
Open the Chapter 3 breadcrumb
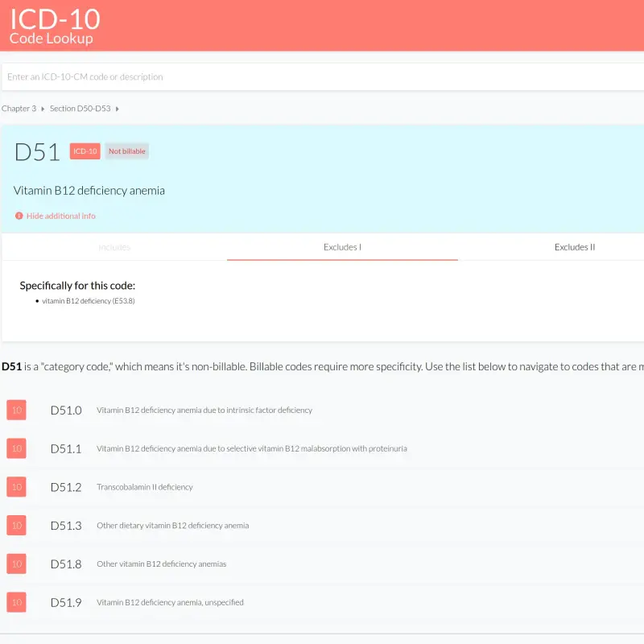tap(19, 109)
